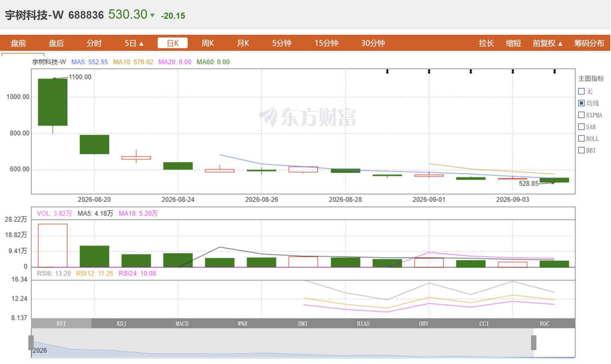
Task: Select the OBV indicator tab
Action: coord(424,323)
